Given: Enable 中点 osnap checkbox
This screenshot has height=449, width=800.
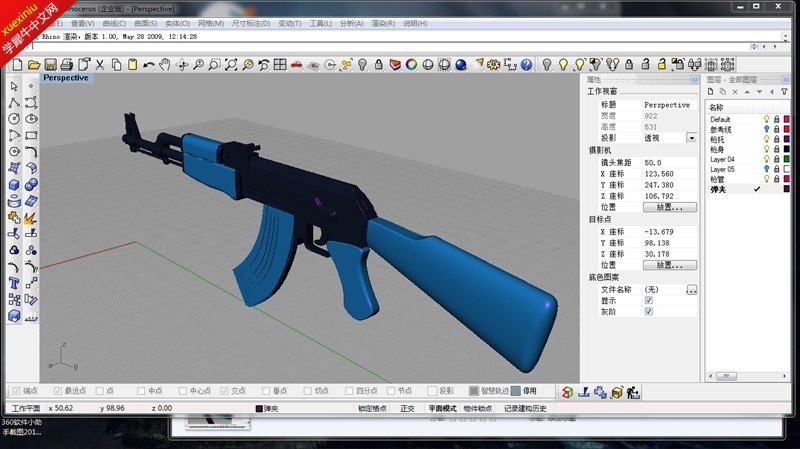Looking at the screenshot, I should [x=141, y=391].
